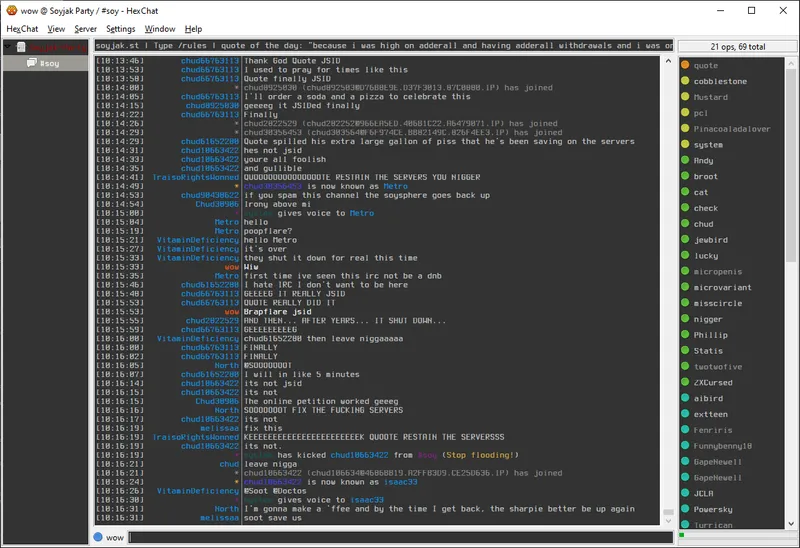Image resolution: width=800 pixels, height=548 pixels.
Task: Click the #soy chat bubble icon
Action: pos(32,63)
